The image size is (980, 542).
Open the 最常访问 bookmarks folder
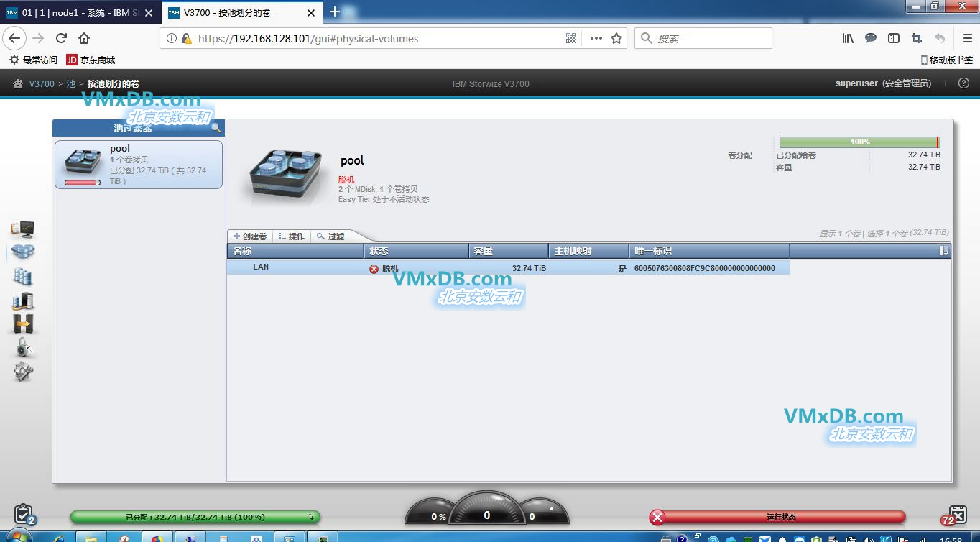pyautogui.click(x=33, y=60)
